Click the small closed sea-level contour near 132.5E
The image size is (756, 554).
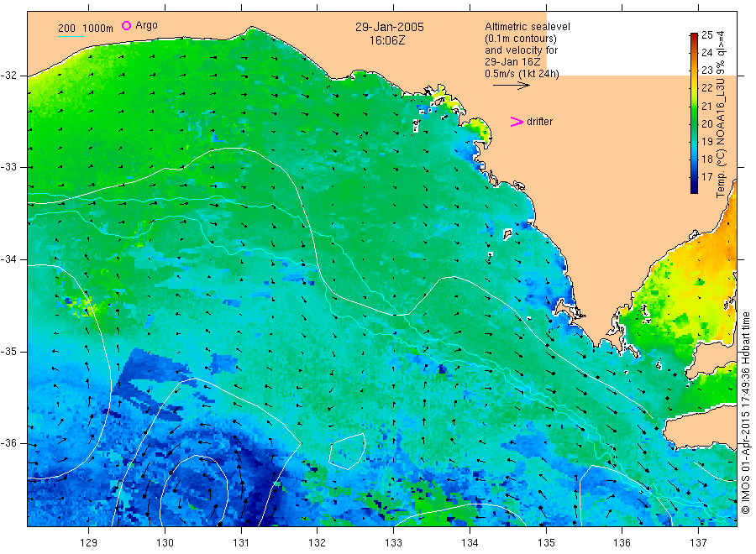click(x=347, y=452)
